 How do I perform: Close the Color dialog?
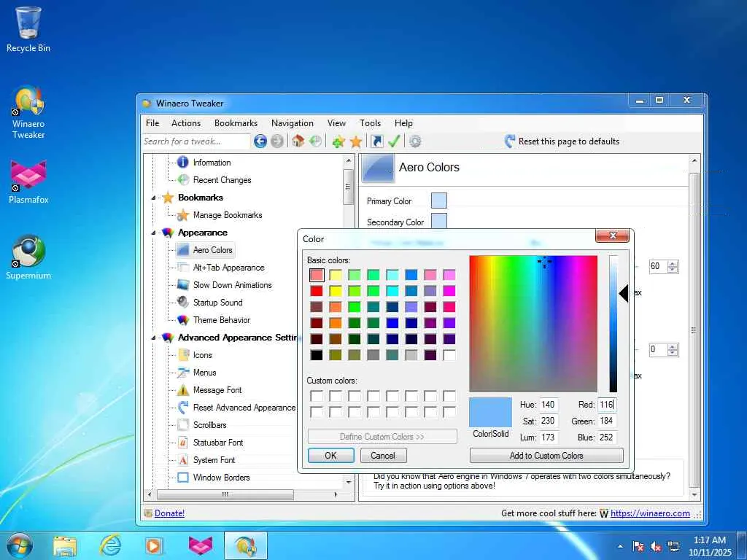click(612, 236)
